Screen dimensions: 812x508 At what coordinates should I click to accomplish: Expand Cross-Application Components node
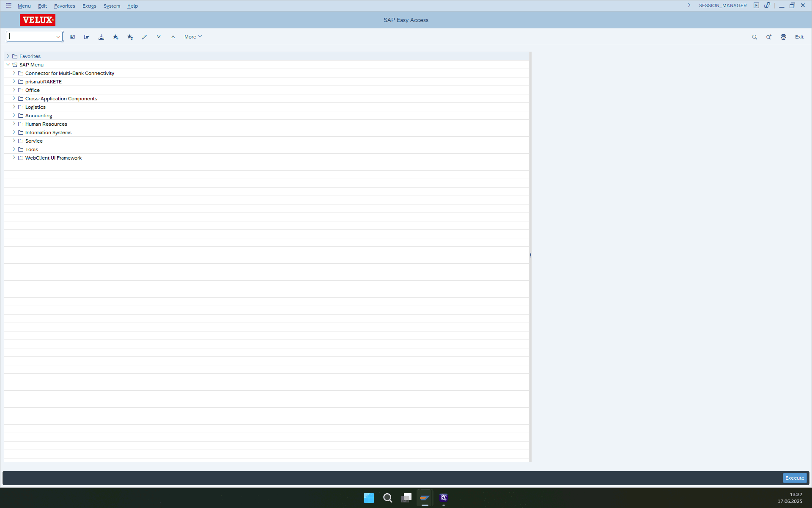[14, 98]
